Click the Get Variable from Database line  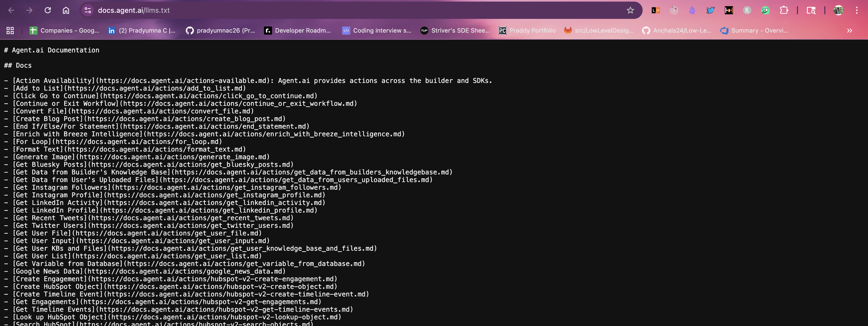pyautogui.click(x=184, y=264)
